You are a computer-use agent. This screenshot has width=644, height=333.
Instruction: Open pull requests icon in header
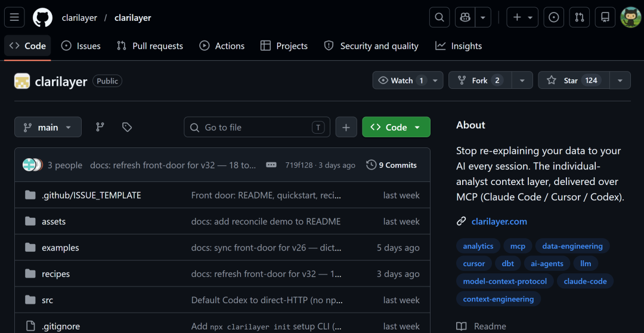580,17
